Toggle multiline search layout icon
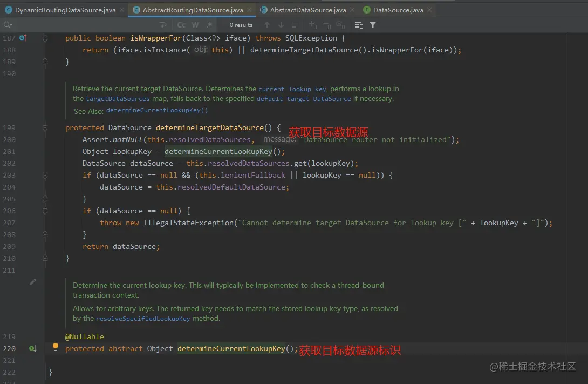Viewport: 588px width, 384px height. (x=359, y=25)
